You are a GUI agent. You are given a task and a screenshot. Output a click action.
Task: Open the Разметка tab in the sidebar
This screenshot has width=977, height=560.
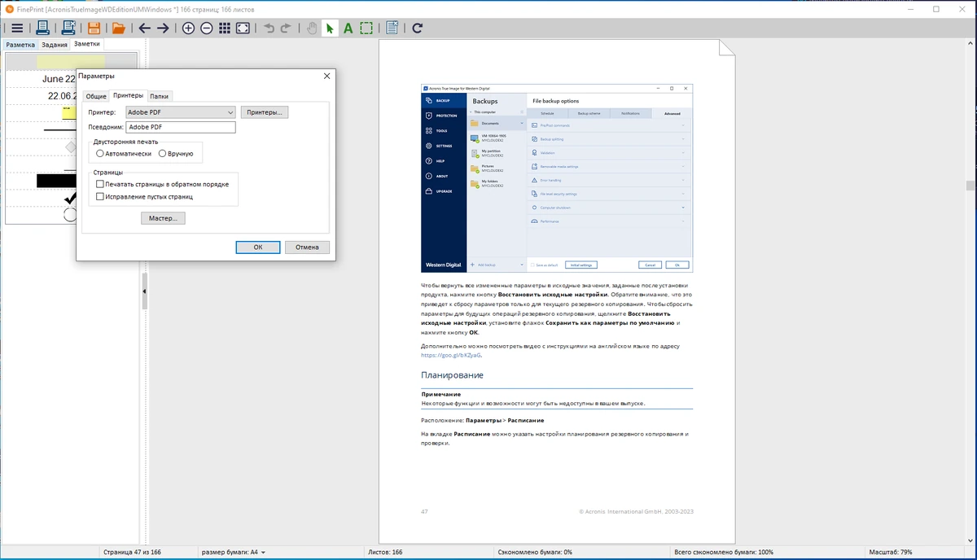[x=20, y=45]
